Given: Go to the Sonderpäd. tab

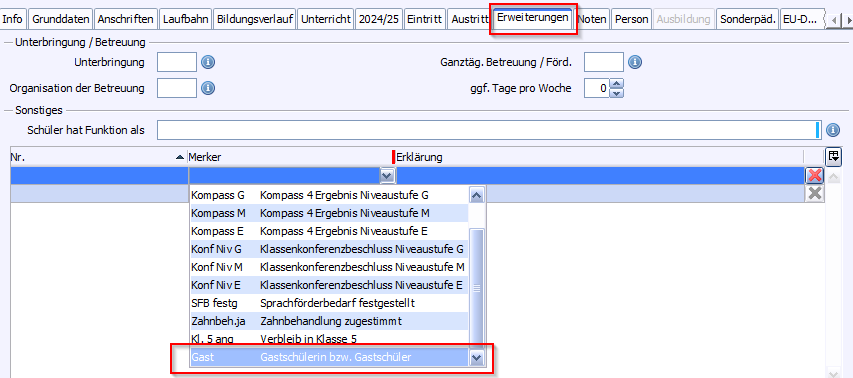Looking at the screenshot, I should click(747, 20).
